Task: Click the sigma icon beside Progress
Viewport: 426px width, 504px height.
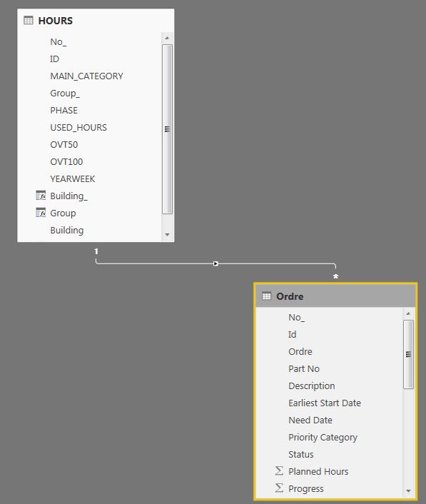Action: [279, 488]
